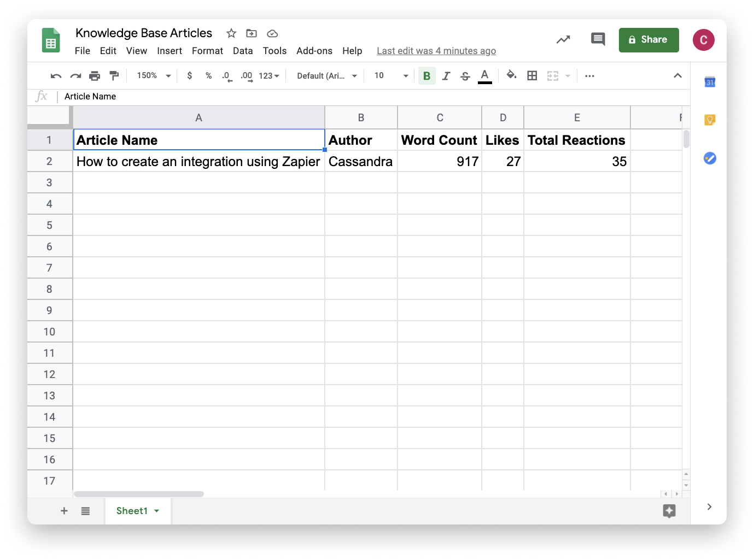
Task: Select the Author header cell
Action: (x=361, y=140)
